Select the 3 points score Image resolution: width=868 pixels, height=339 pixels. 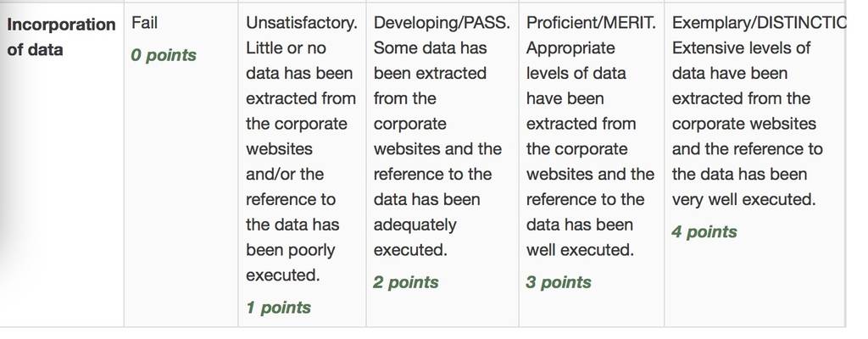(559, 282)
